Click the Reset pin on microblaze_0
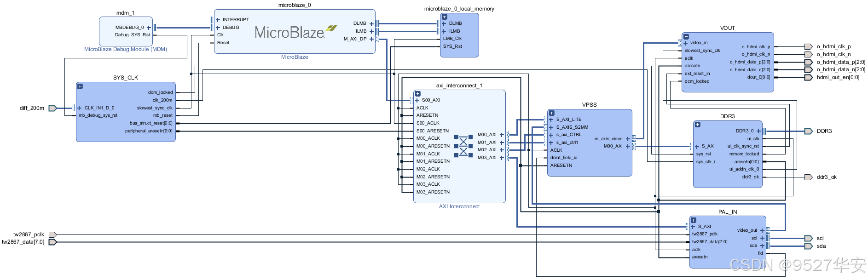 pyautogui.click(x=223, y=43)
